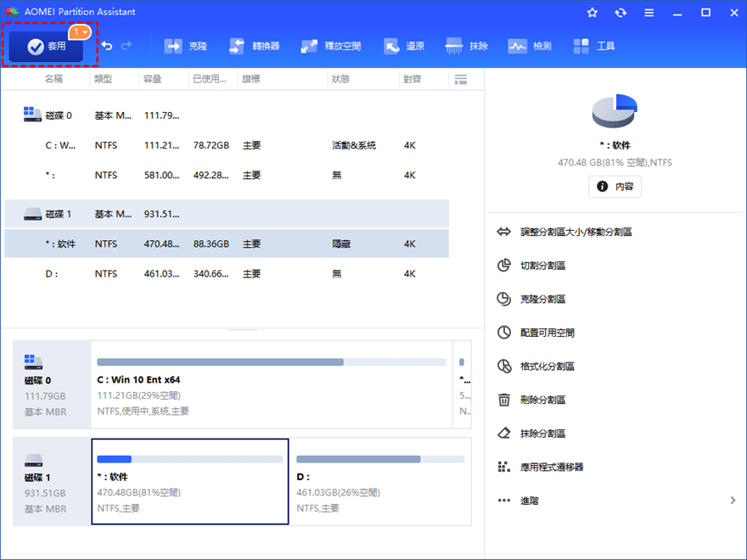Open the 釋放空間 free up space tool
Screen dimensions: 747x560
pos(330,46)
